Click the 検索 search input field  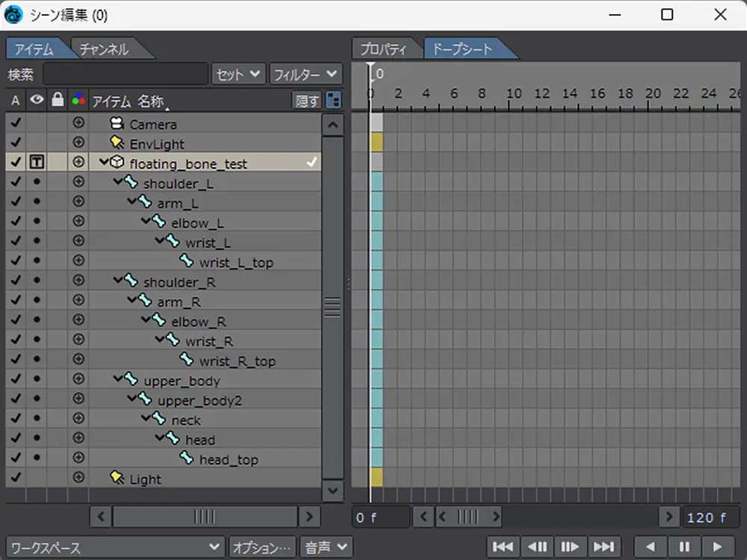tap(125, 75)
